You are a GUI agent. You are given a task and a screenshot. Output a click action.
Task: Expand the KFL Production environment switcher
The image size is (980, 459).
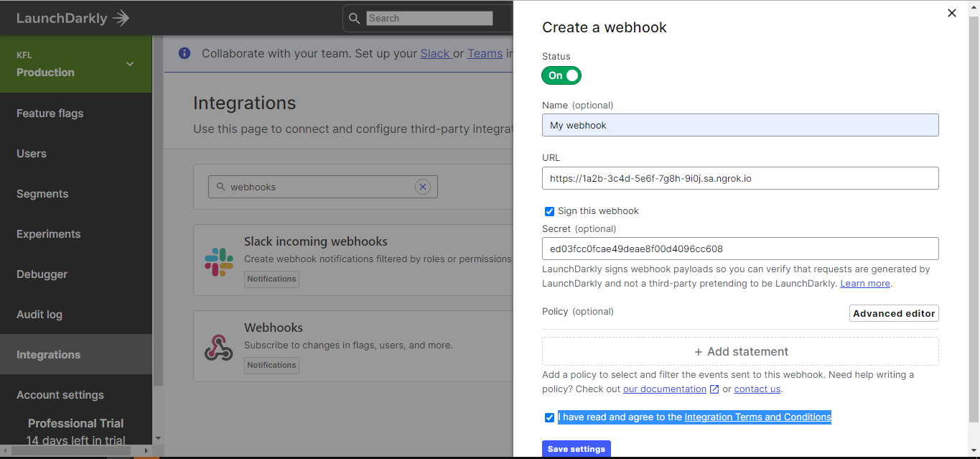click(x=76, y=64)
